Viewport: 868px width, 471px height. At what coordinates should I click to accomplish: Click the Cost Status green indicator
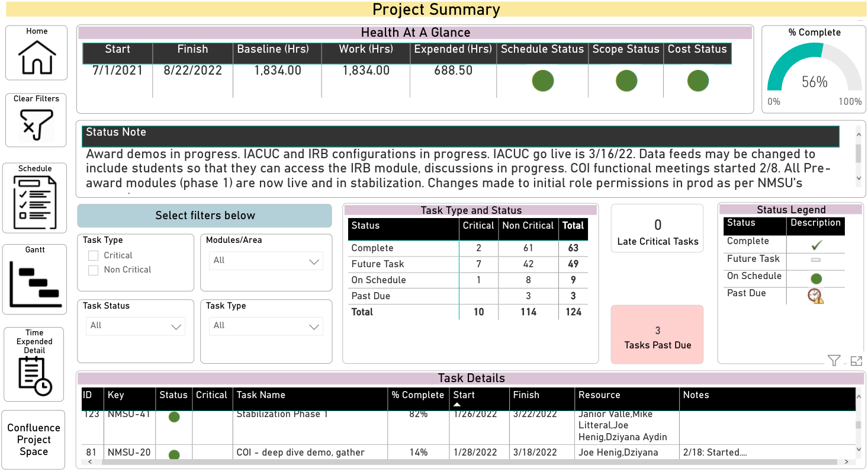pos(697,80)
